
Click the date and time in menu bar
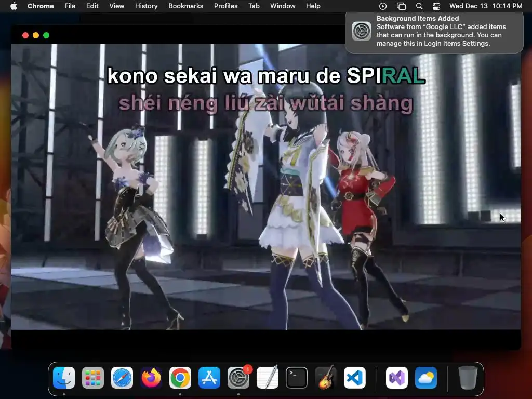[x=486, y=6]
